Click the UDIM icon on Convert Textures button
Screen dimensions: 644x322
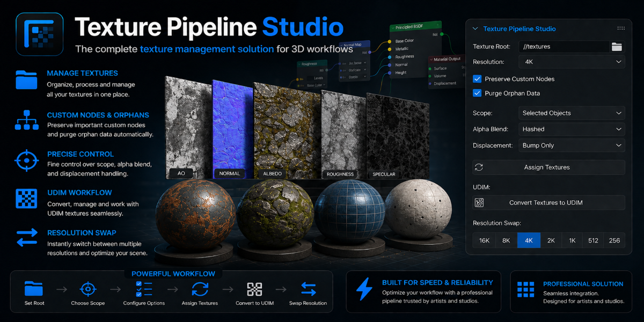tap(479, 203)
